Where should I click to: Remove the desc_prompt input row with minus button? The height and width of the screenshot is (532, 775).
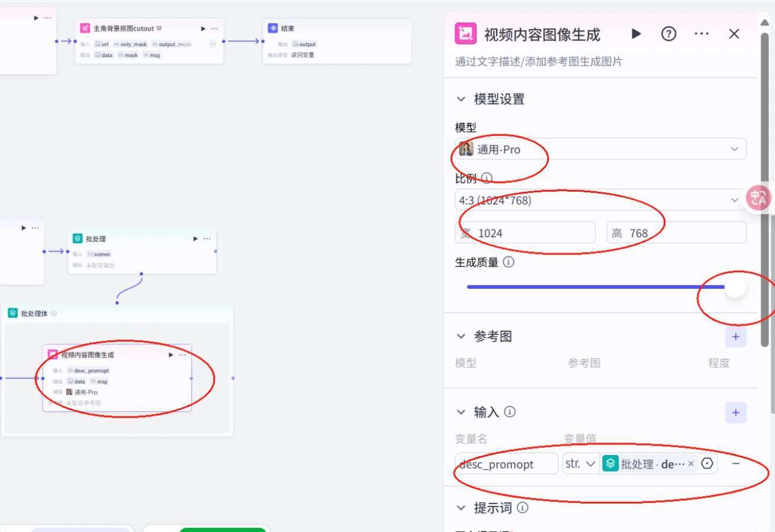[x=736, y=464]
